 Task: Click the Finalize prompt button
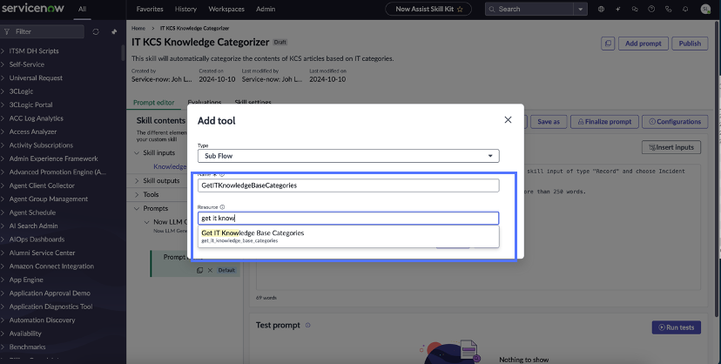605,122
